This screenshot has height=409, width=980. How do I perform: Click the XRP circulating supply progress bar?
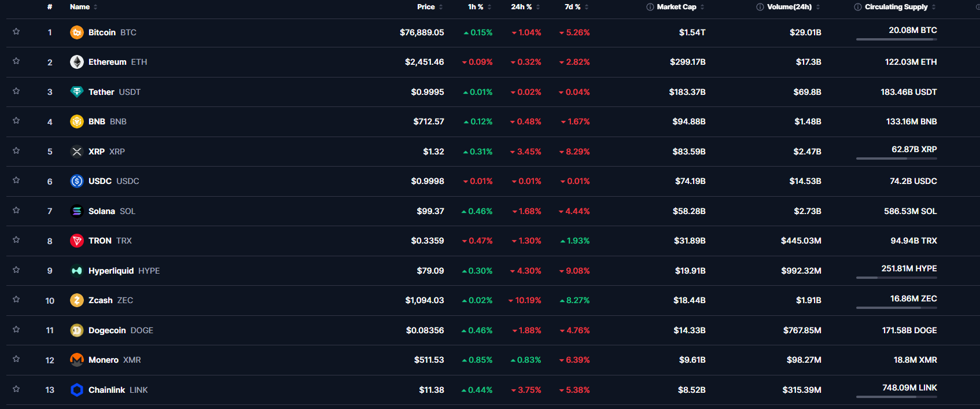click(x=896, y=159)
